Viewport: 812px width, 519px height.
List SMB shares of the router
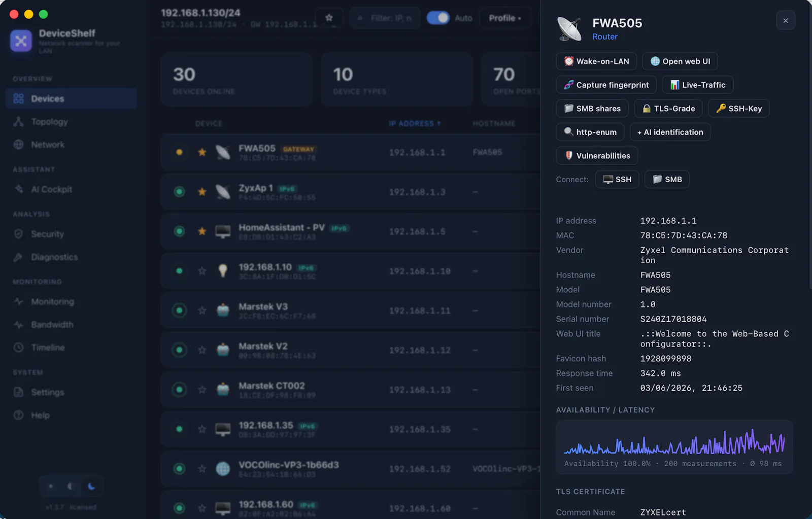click(x=592, y=109)
